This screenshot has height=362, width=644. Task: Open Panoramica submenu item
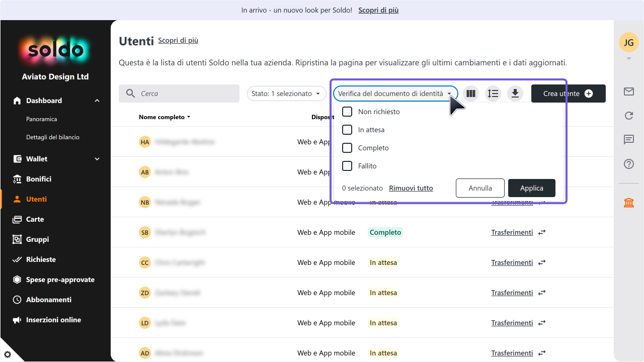click(42, 119)
